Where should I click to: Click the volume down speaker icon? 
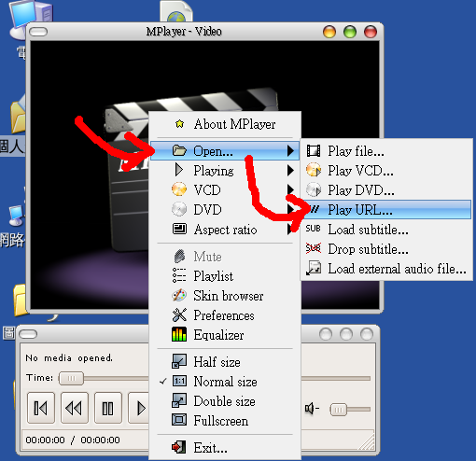click(x=312, y=409)
